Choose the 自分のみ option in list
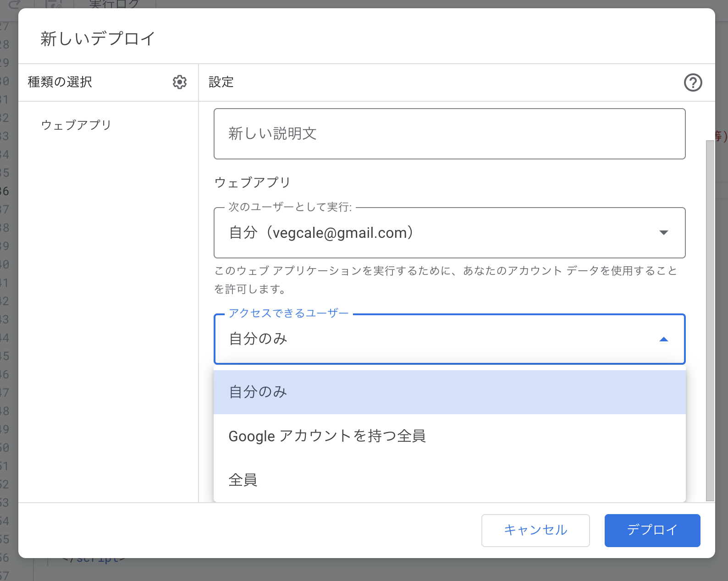The width and height of the screenshot is (728, 581). pyautogui.click(x=449, y=392)
